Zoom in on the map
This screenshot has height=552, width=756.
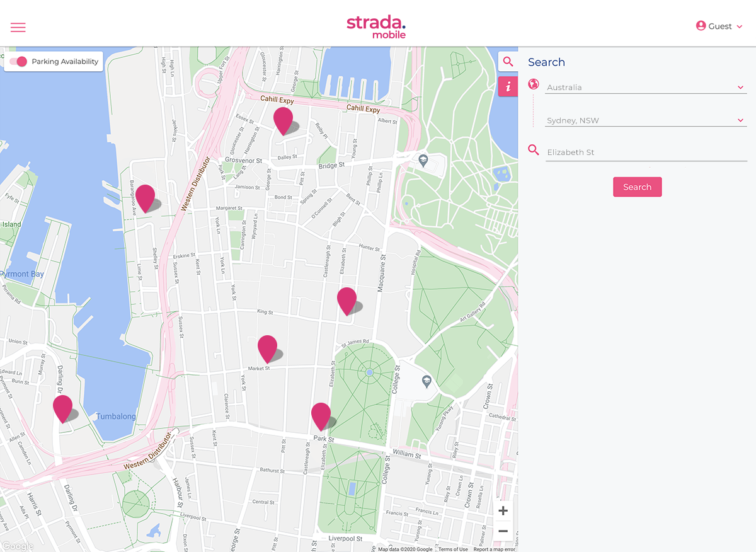click(503, 511)
